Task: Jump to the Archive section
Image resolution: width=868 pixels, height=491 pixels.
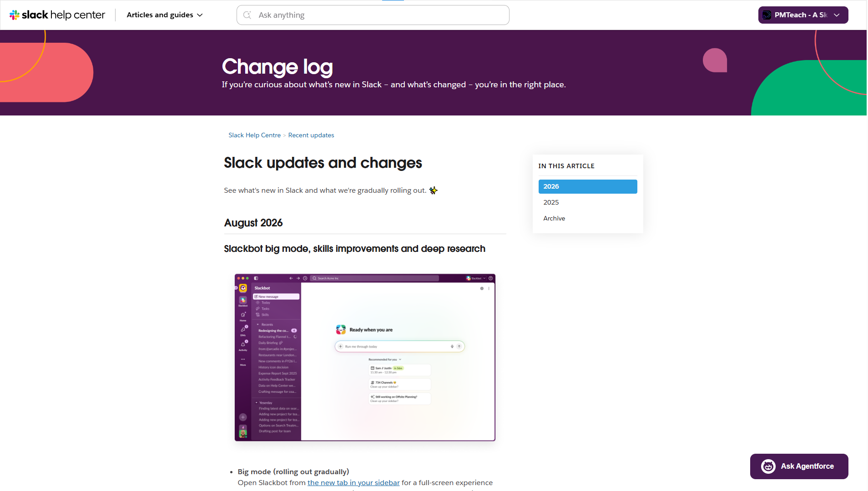Action: 587,218
